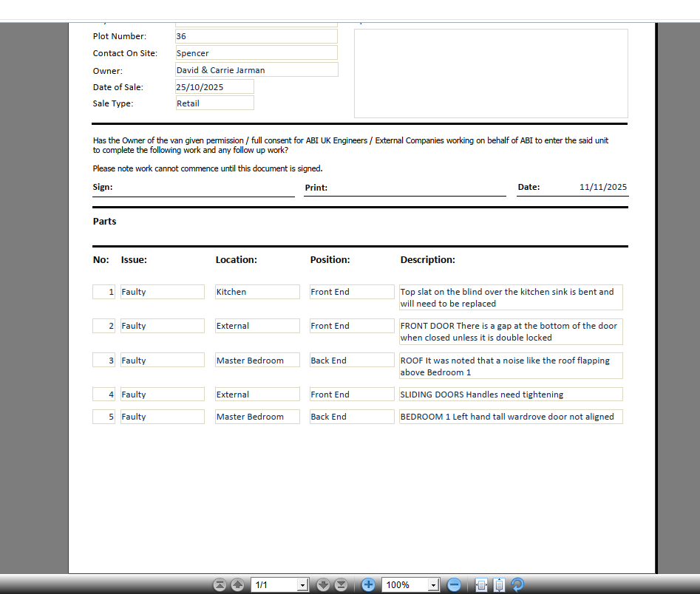Select the Kitchen location cell
This screenshot has width=700, height=594.
tap(257, 292)
